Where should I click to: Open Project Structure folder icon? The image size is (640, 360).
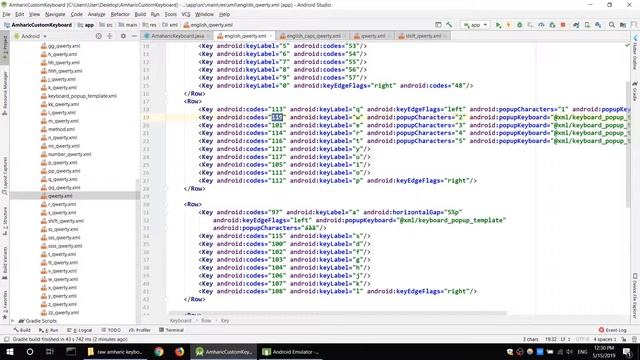click(x=623, y=25)
